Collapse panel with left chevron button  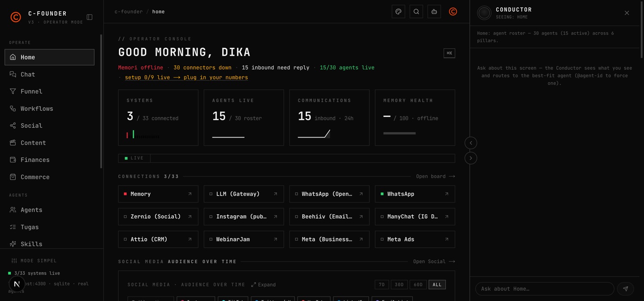pos(471,143)
